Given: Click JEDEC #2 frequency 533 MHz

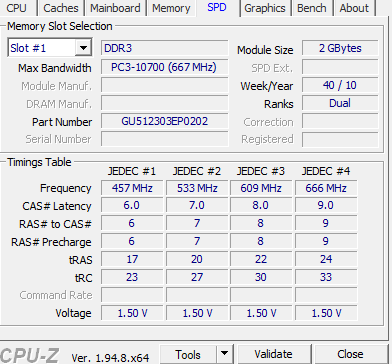Looking at the screenshot, I should 197,188.
